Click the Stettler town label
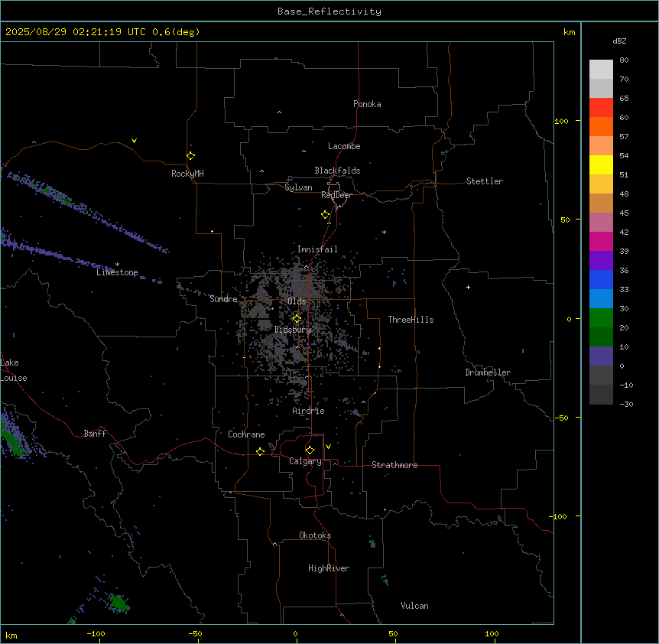Viewport: 659px width, 644px height. 485,181
